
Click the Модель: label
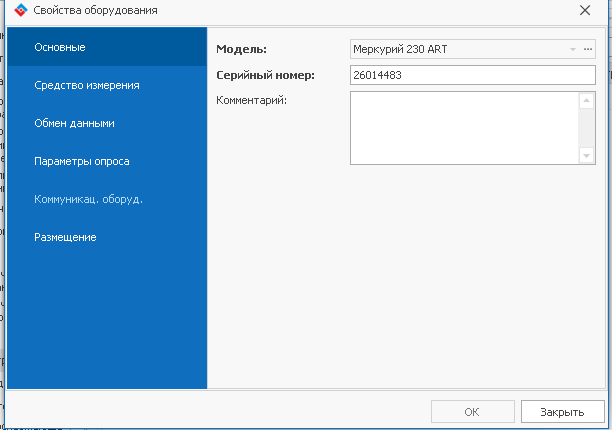pyautogui.click(x=242, y=49)
